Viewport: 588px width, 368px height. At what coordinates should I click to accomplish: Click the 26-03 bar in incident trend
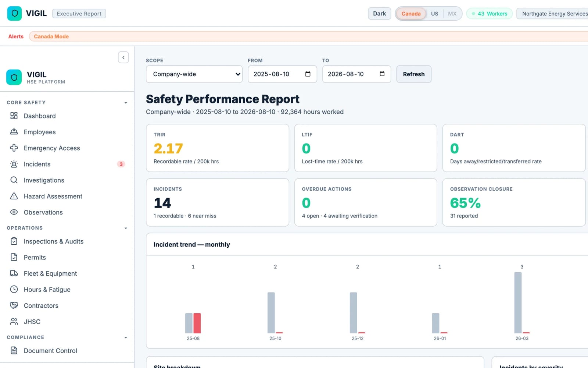click(x=518, y=302)
